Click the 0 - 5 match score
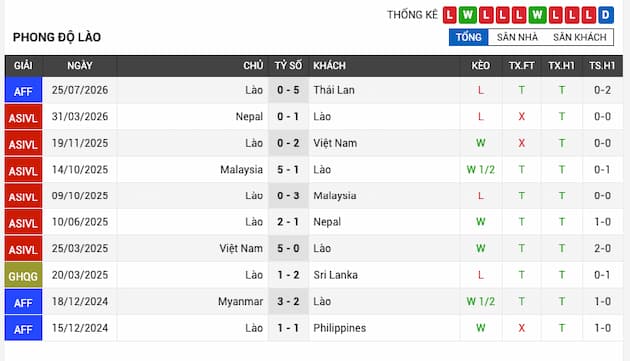 pyautogui.click(x=288, y=90)
